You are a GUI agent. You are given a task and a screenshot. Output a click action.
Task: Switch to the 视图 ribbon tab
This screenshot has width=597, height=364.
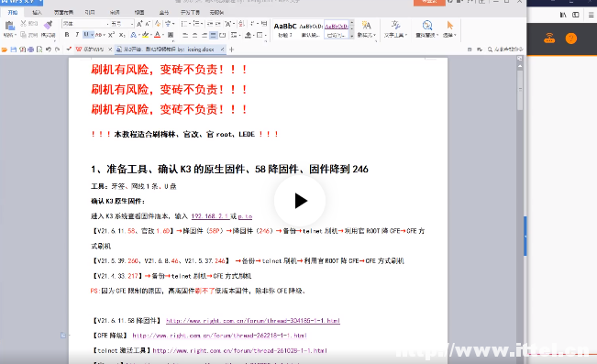[139, 12]
